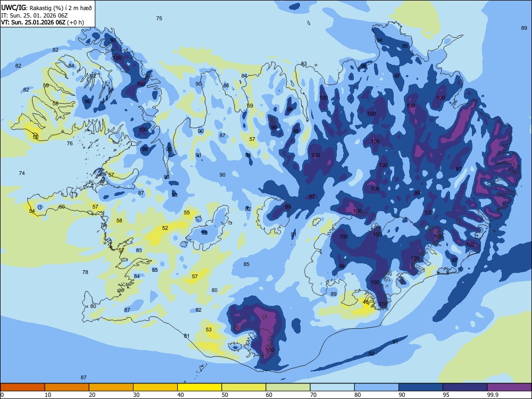Viewport: 532px width, 399px height.
Task: Click the humidity value '55' on the map
Action: click(187, 212)
